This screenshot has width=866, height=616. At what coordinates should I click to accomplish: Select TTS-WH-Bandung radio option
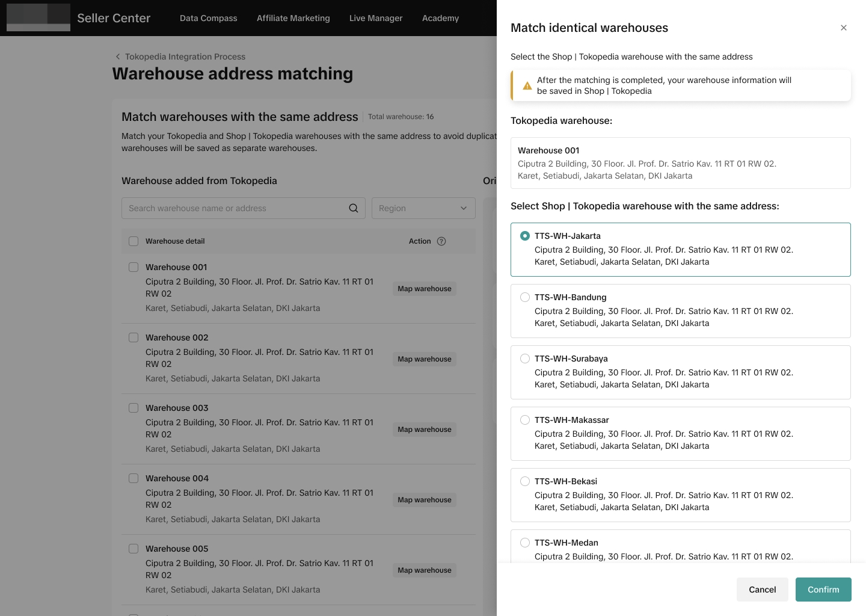tap(525, 297)
